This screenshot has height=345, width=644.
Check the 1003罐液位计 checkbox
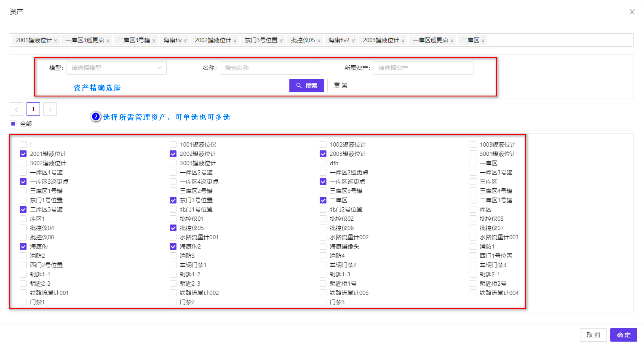(x=473, y=144)
